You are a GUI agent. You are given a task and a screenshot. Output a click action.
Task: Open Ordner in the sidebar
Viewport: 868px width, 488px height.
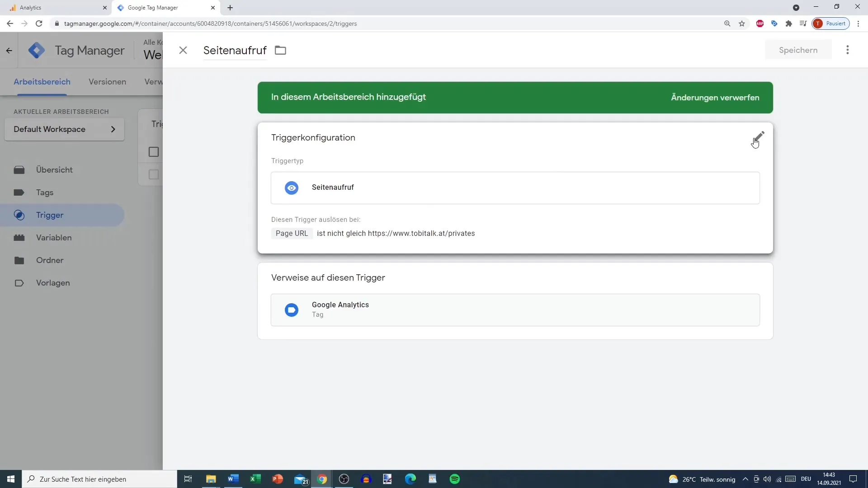click(50, 260)
